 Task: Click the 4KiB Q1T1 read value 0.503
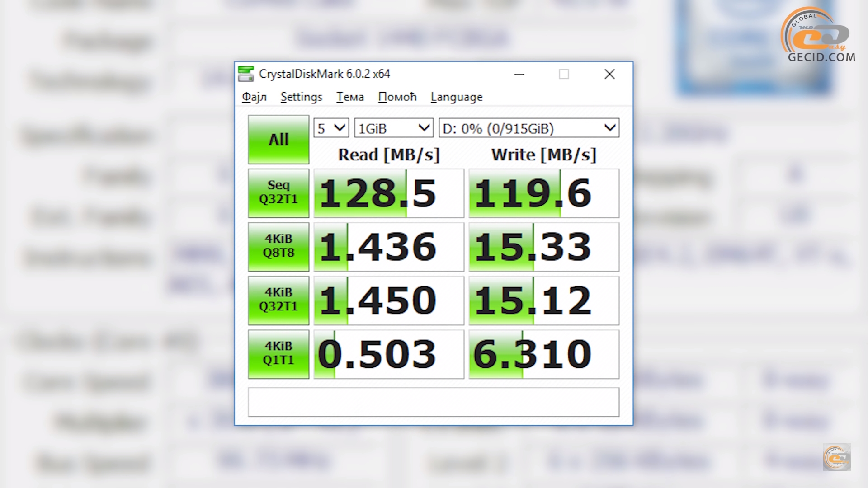(x=389, y=354)
